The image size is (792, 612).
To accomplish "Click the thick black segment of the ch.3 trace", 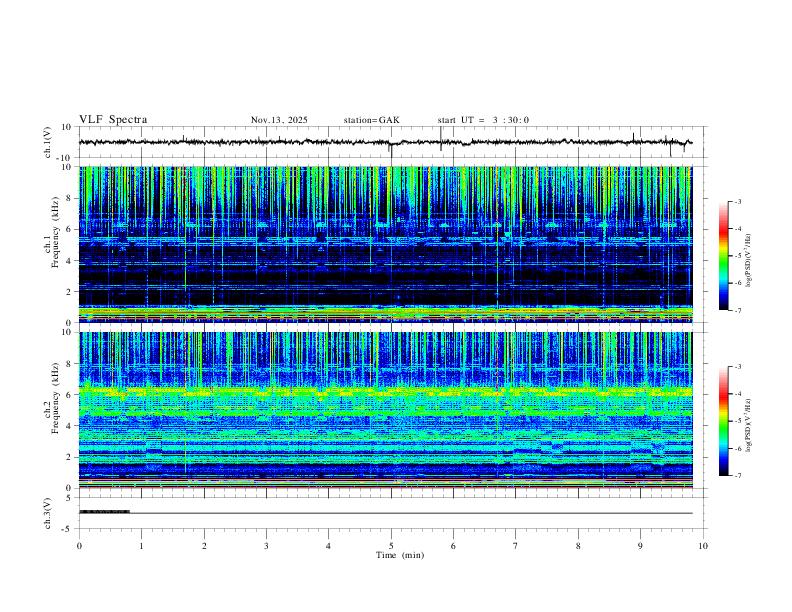I will [x=105, y=512].
